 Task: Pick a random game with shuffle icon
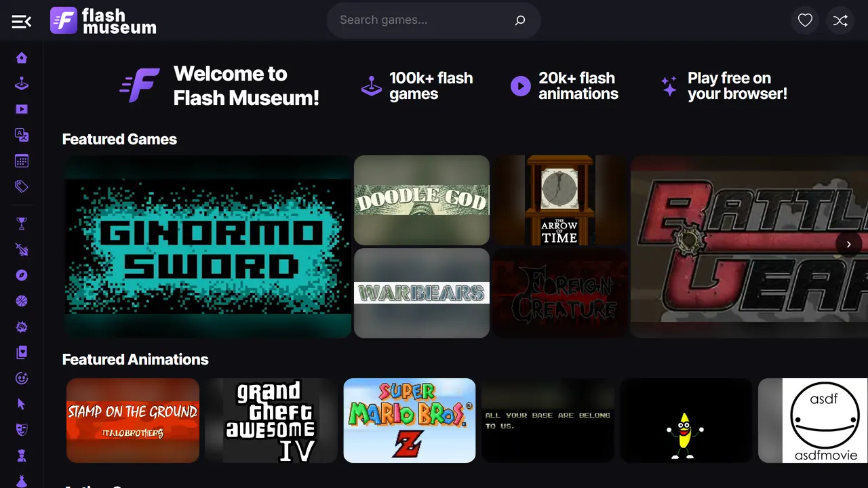tap(840, 21)
